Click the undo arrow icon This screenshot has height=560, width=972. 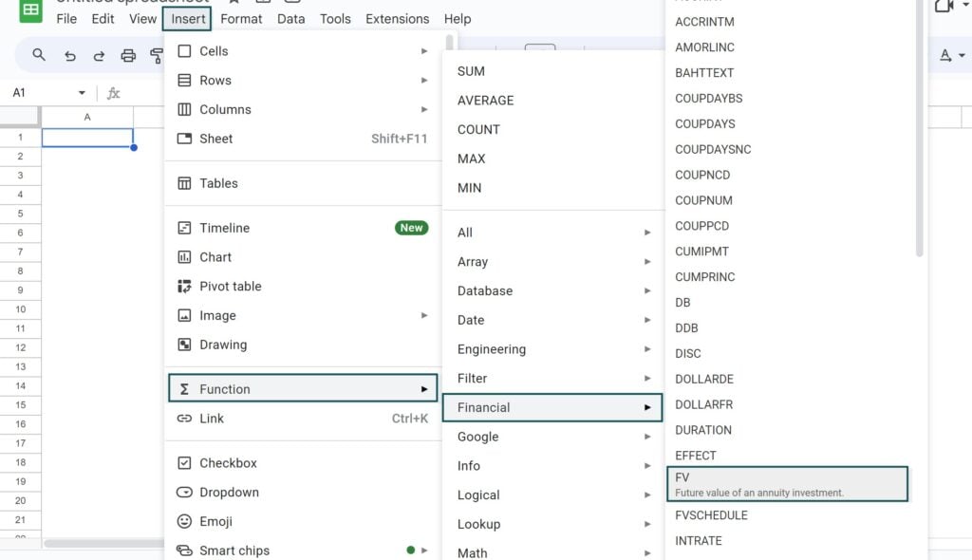(70, 56)
